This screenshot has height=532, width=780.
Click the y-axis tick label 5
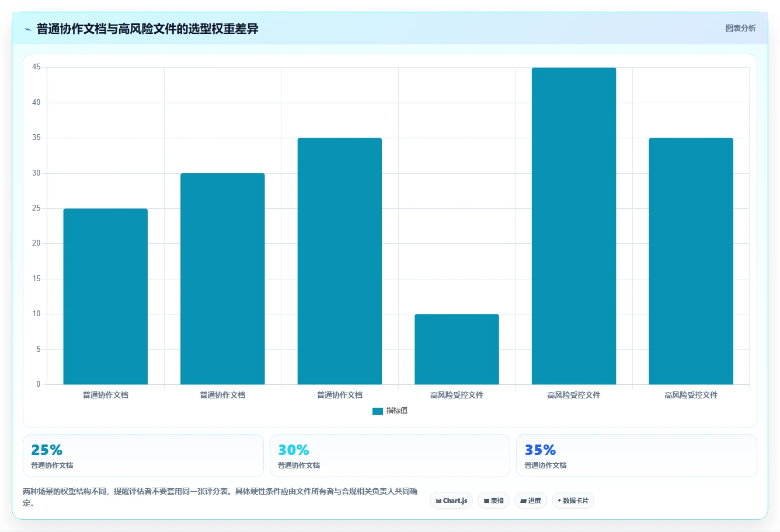click(39, 349)
